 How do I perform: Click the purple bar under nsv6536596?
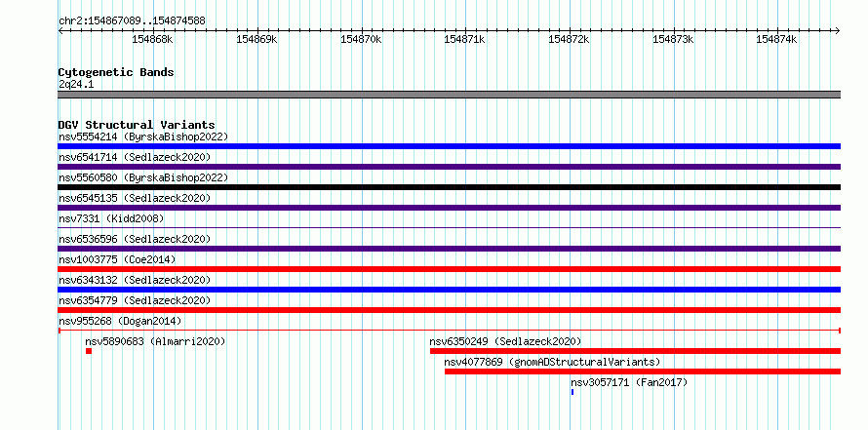449,249
